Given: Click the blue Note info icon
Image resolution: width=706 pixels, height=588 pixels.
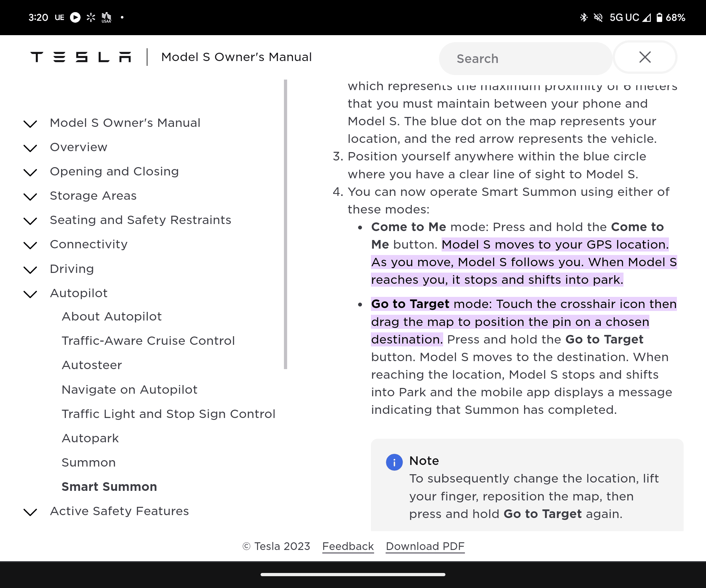Looking at the screenshot, I should [x=394, y=462].
